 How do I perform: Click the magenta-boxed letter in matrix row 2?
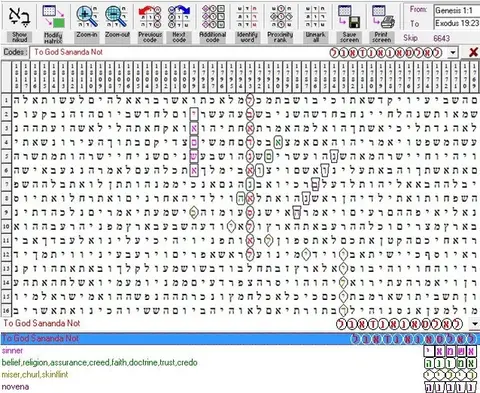point(194,114)
